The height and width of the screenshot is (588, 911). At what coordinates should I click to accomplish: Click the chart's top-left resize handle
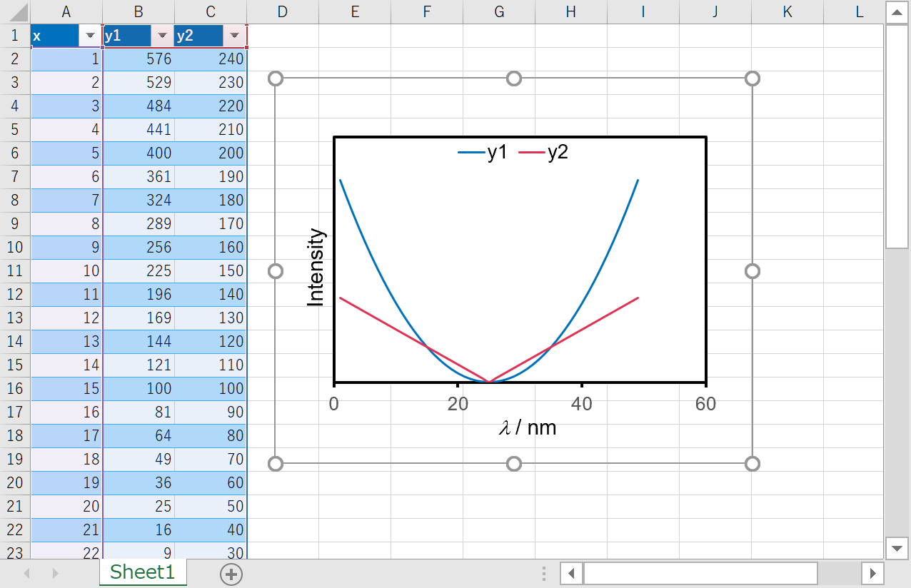click(x=276, y=78)
